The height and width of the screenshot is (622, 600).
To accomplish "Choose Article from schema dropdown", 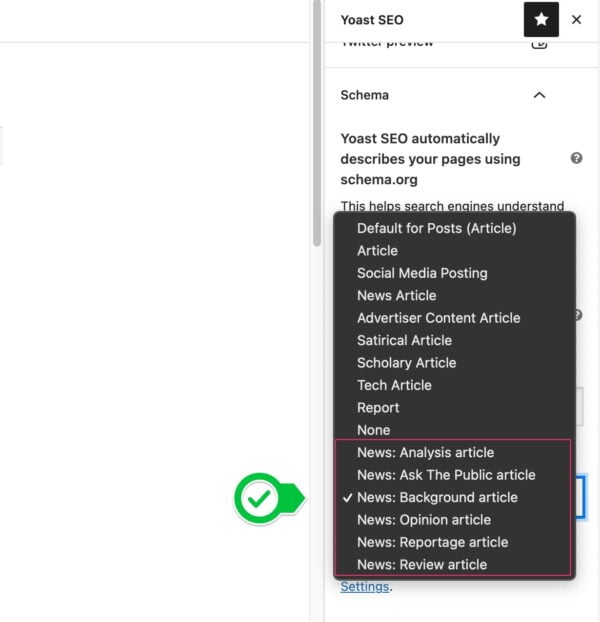I will (x=377, y=251).
